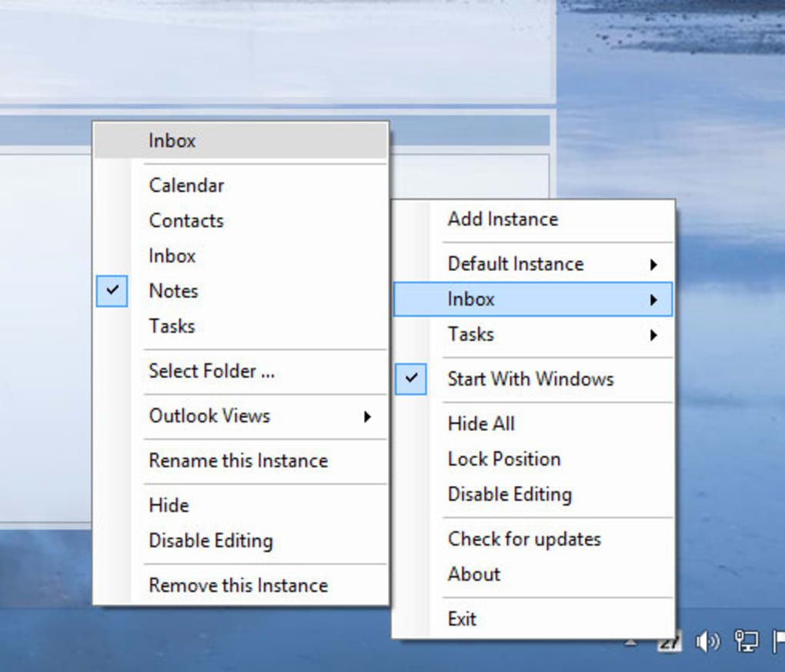Toggle the checked Notes folder option

point(173,291)
